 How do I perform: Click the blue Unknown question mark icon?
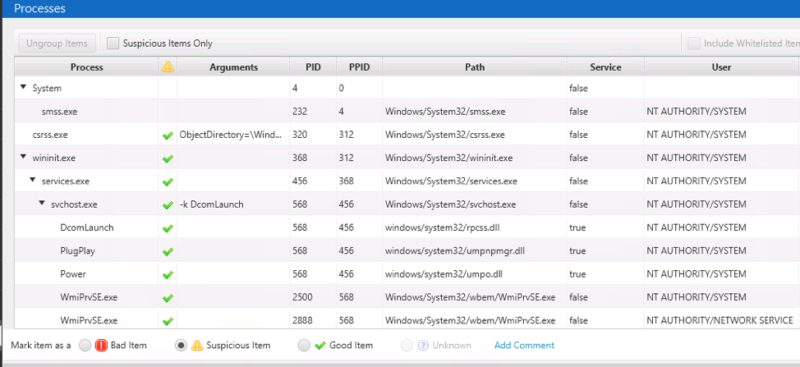click(x=422, y=346)
